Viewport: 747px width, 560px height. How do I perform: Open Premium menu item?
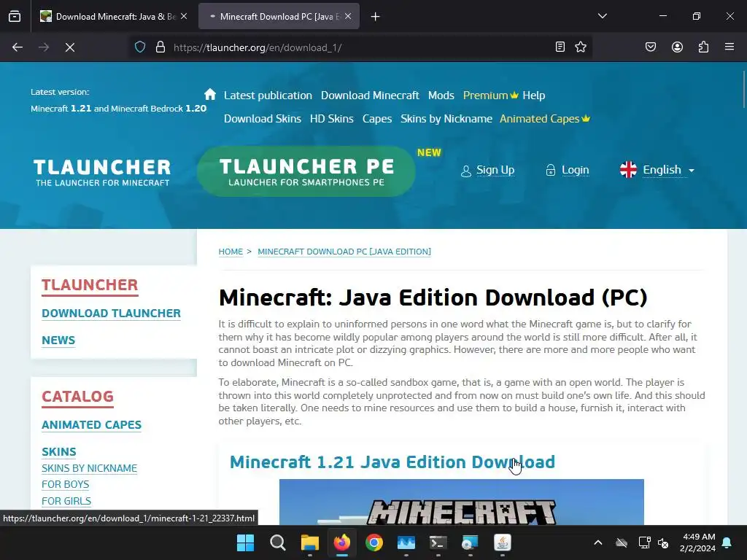[491, 96]
